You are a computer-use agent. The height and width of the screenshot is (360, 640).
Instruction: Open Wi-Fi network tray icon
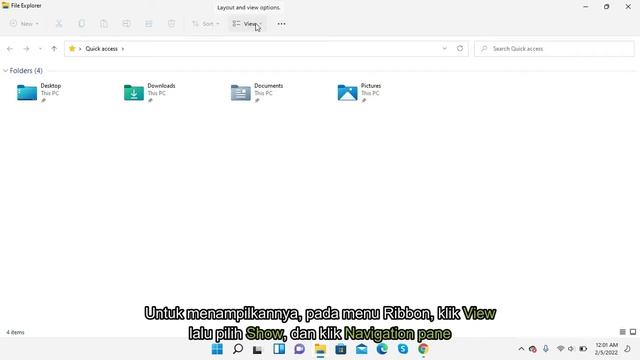tap(560, 349)
